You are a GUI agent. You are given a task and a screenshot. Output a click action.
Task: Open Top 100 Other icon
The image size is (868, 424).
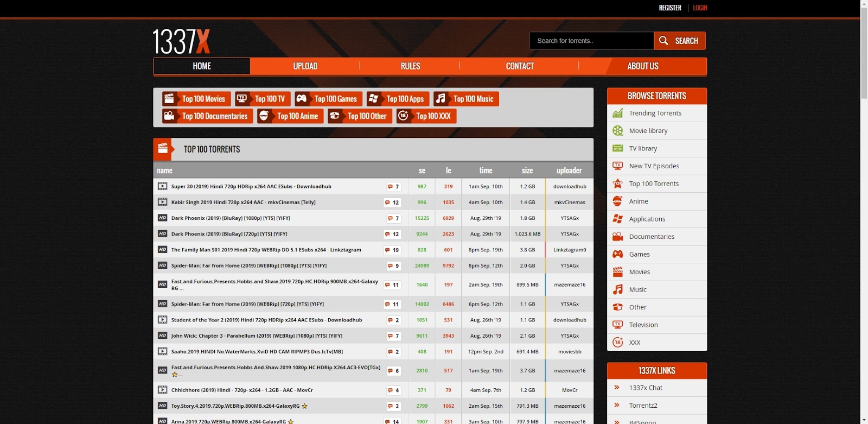tap(335, 116)
